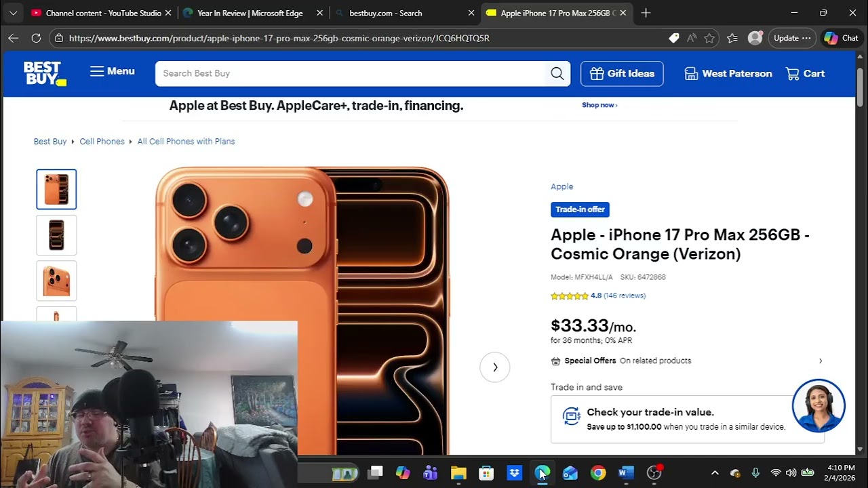This screenshot has height=488, width=868.
Task: Open the Cell Phones breadcrumb
Action: 102,142
